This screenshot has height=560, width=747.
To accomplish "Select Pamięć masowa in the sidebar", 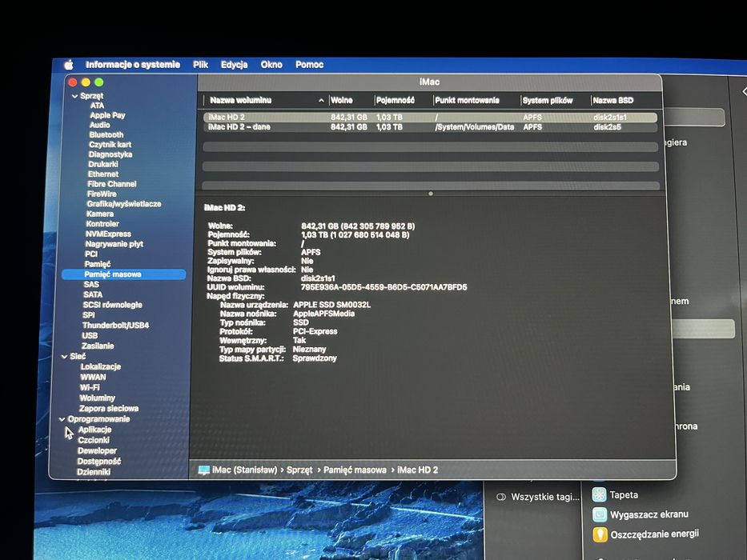I will (x=123, y=274).
